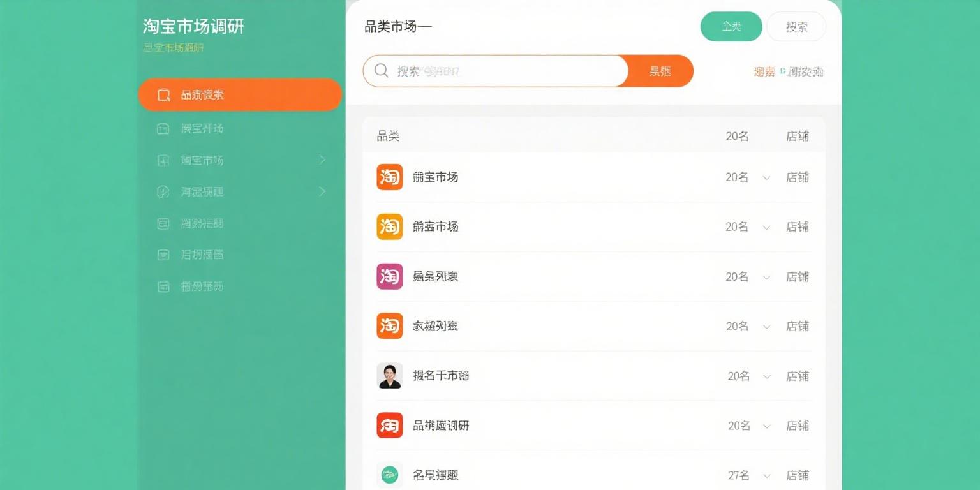Click the 品类市场 heading in the main panel
This screenshot has width=980, height=490.
(x=398, y=27)
